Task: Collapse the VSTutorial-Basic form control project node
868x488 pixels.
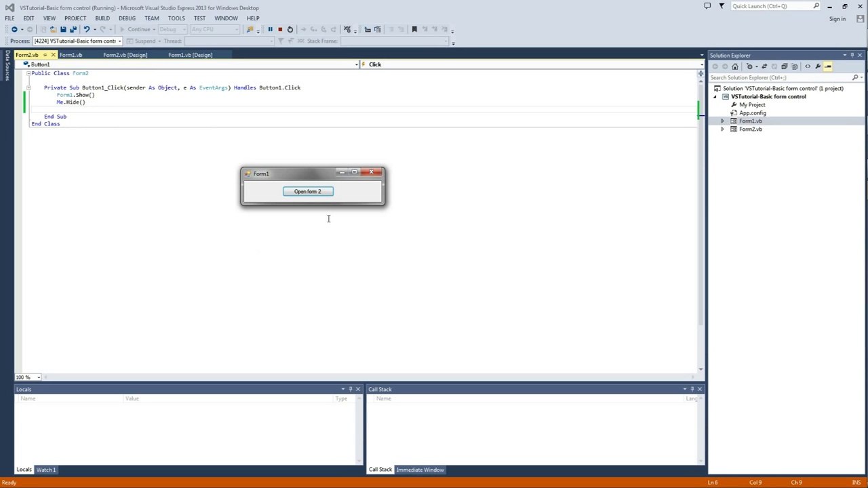Action: 715,97
